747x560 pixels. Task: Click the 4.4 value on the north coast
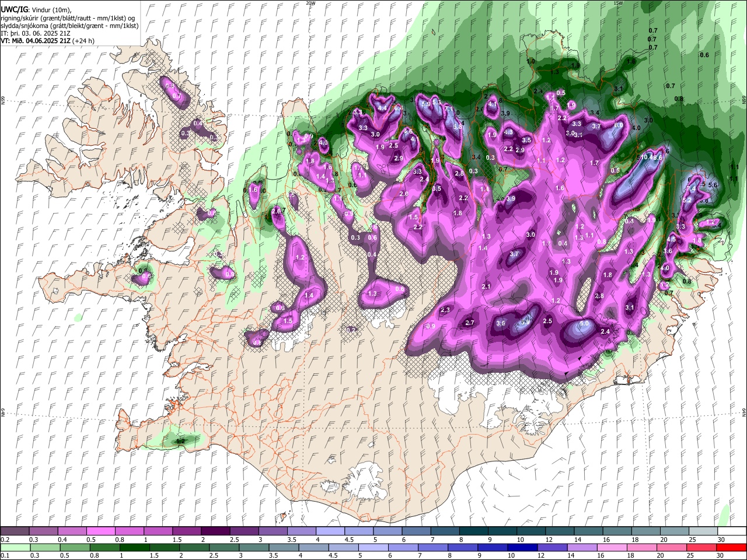click(382, 108)
